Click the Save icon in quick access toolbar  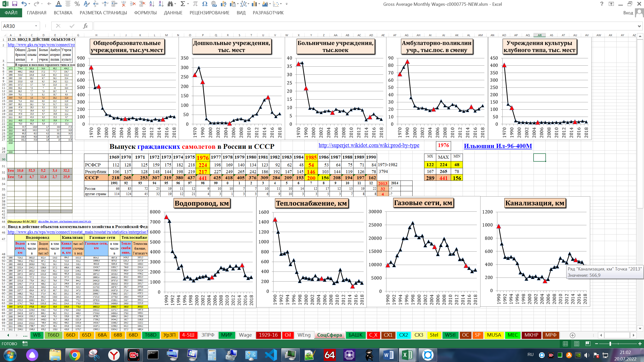pyautogui.click(x=14, y=4)
